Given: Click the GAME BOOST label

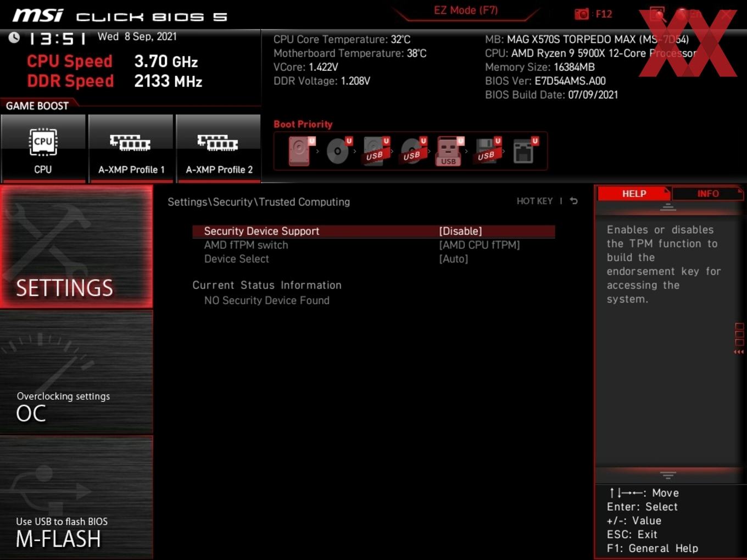Looking at the screenshot, I should pos(37,105).
